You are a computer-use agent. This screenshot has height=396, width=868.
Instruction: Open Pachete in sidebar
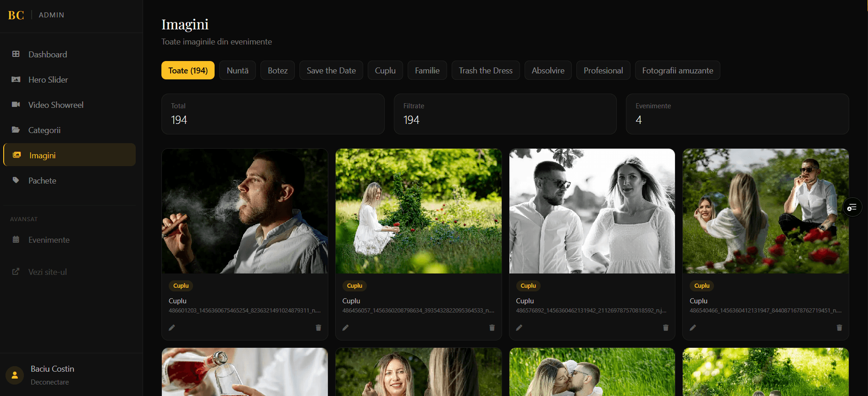pyautogui.click(x=70, y=180)
